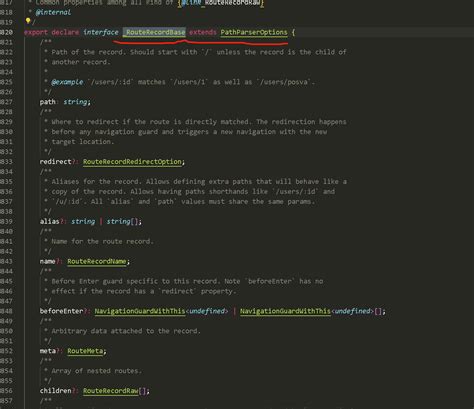The height and width of the screenshot is (409, 474).
Task: Click the comment 'Before Enter guard specific to this record'
Action: click(x=136, y=281)
